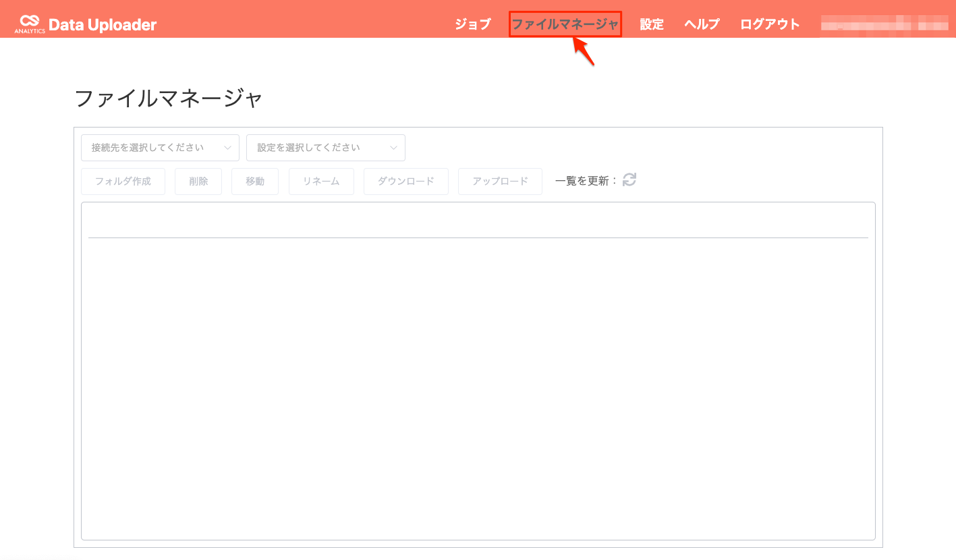The image size is (956, 560).
Task: Click the ダウンロード button
Action: click(405, 181)
